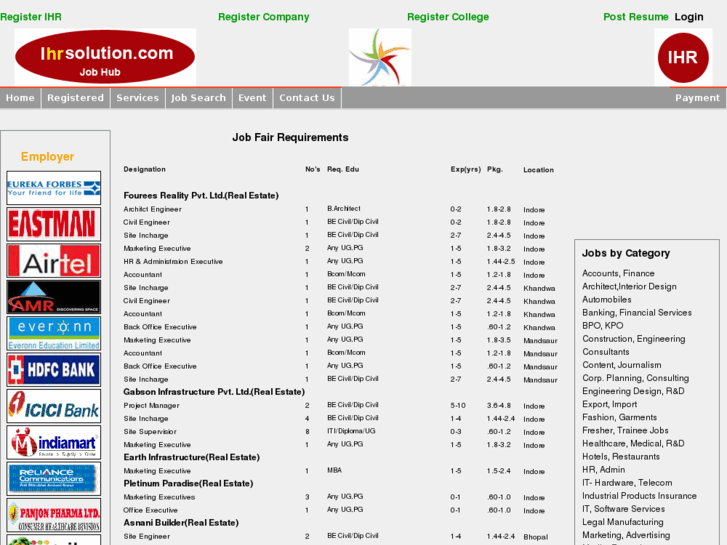Select the Accounts, Finance job category
The image size is (727, 545).
tap(619, 273)
